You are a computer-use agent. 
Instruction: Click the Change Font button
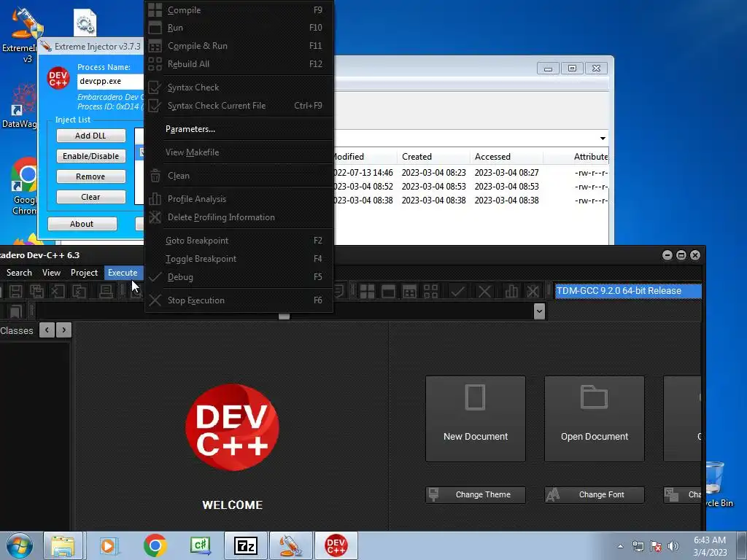tap(595, 495)
